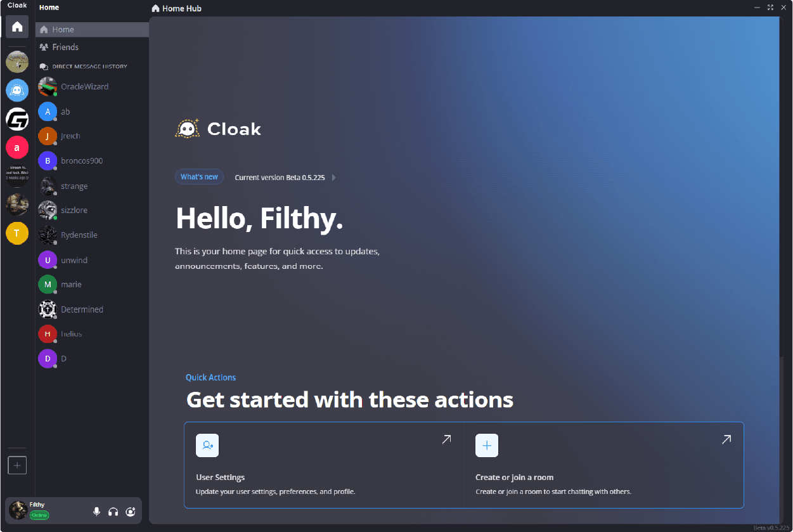793x532 pixels.
Task: Click the Cloak ghost logo on the home page
Action: tap(187, 129)
